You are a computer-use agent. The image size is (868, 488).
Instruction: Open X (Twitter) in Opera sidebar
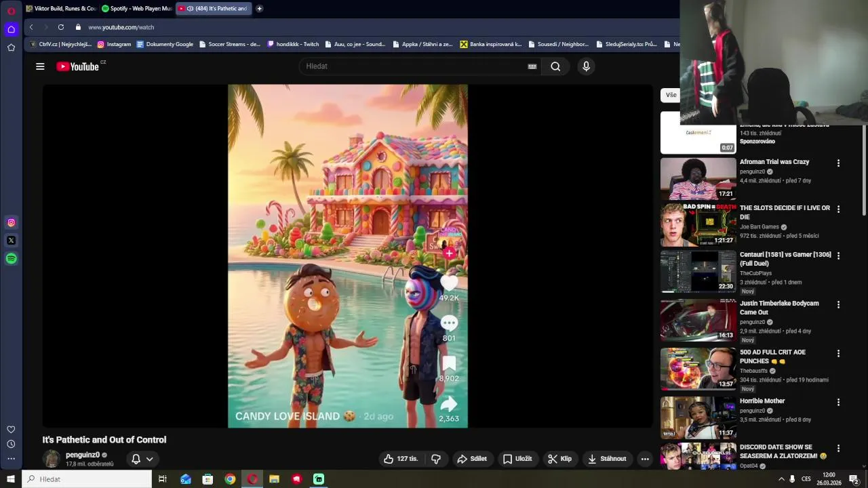11,241
